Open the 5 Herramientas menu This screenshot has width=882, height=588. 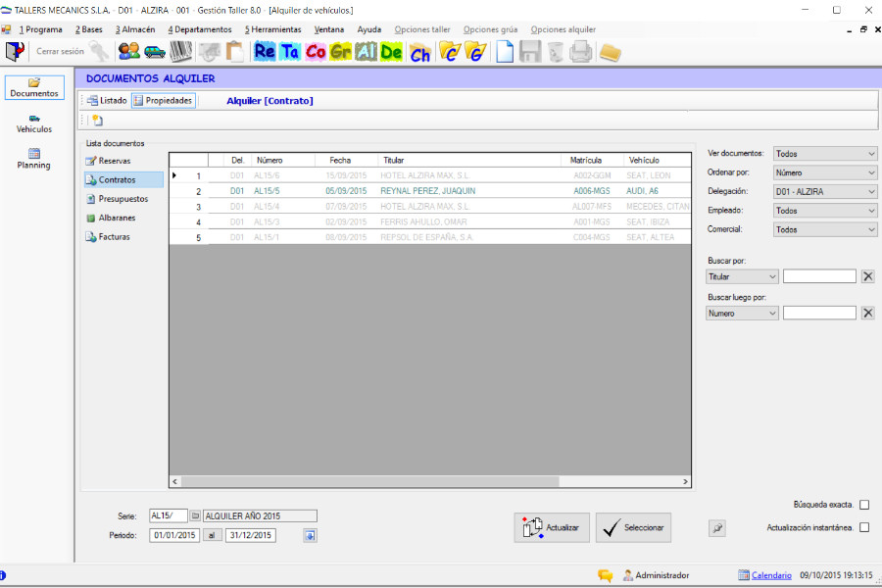click(x=272, y=29)
